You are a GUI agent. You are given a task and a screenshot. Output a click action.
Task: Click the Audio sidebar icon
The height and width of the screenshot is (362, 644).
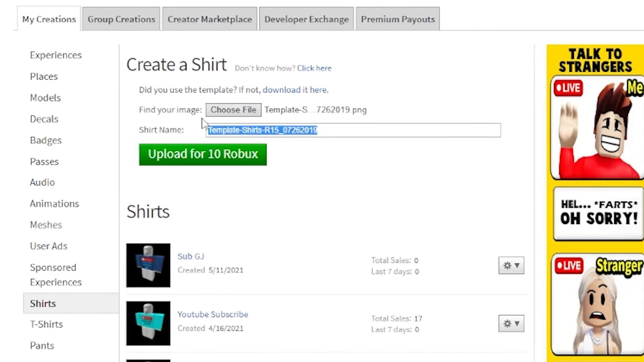(42, 182)
